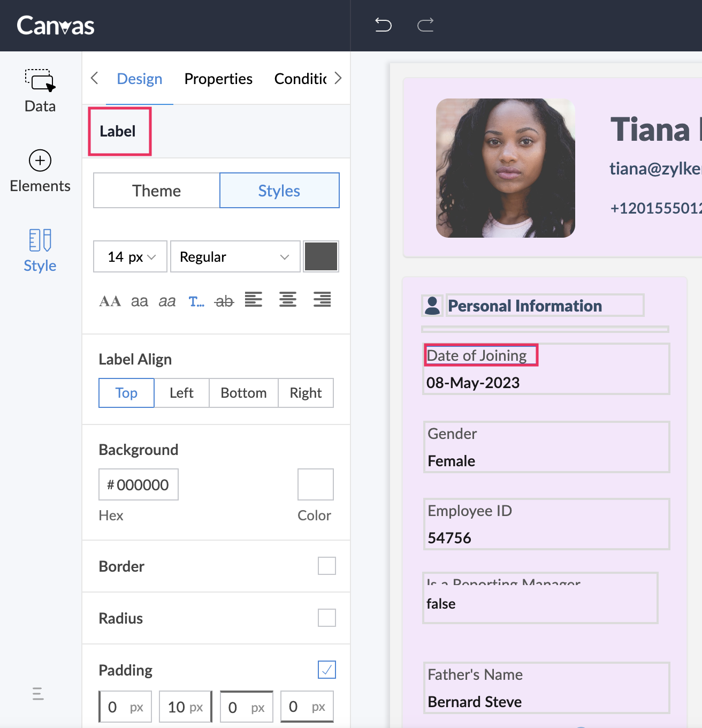This screenshot has width=702, height=728.
Task: Enable the Radius checkbox
Action: 326,618
